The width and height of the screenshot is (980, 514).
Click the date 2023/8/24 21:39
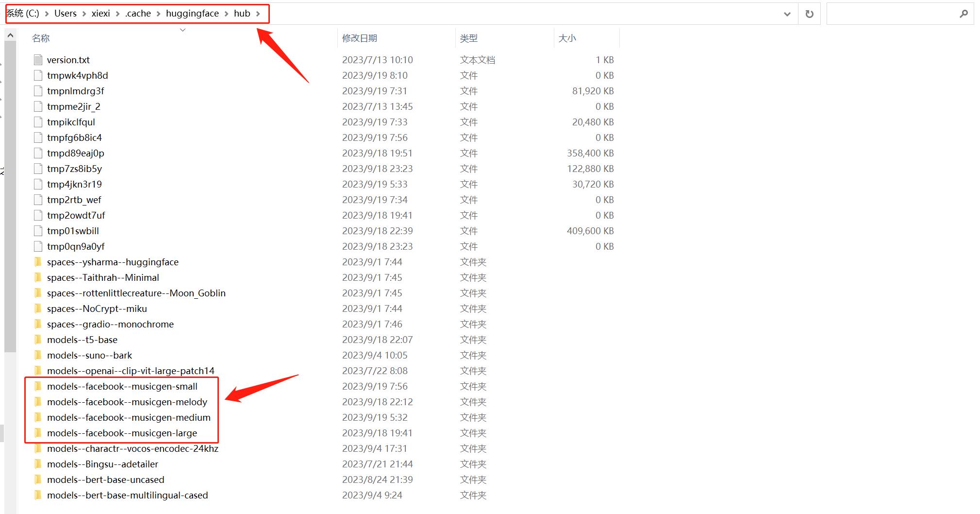pos(378,480)
